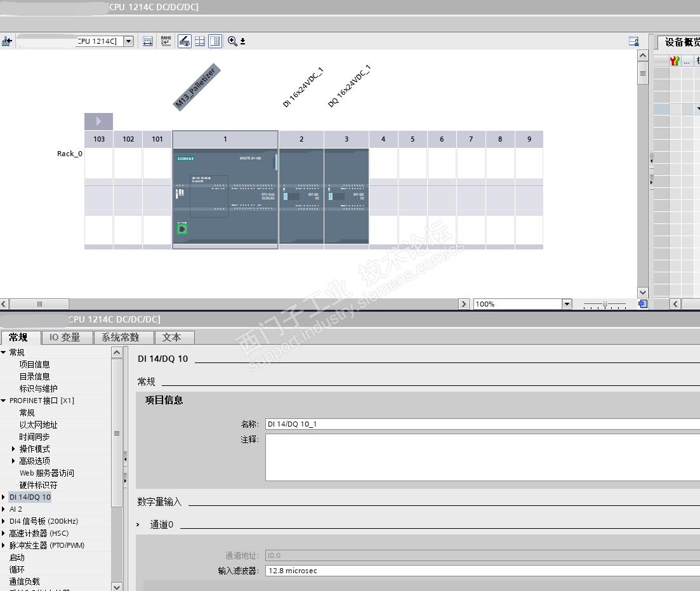Viewport: 700px width, 591px height.
Task: Open the device overview tab 设备概览
Action: pyautogui.click(x=682, y=43)
